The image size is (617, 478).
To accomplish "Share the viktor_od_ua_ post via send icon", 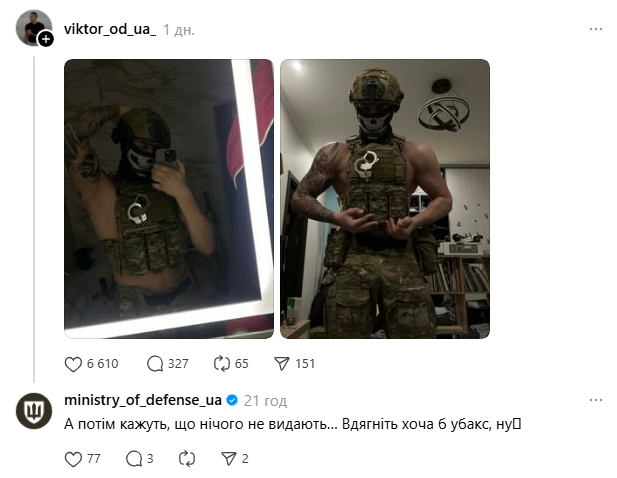I will (282, 364).
